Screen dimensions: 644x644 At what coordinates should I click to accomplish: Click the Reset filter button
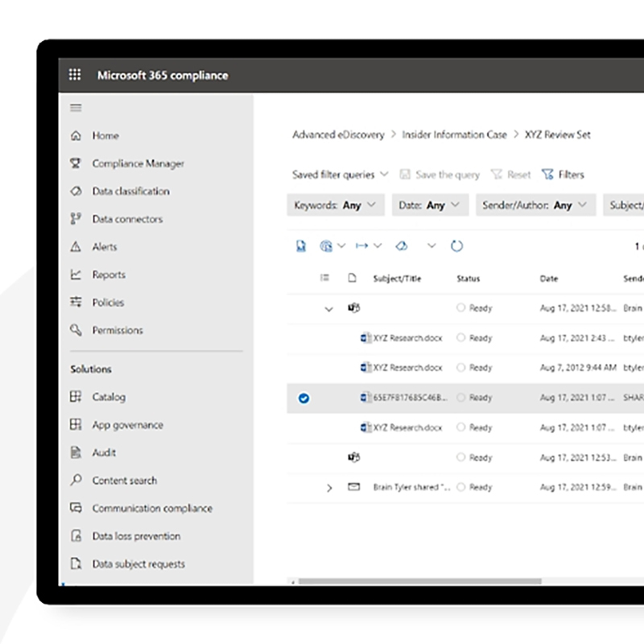pos(511,175)
